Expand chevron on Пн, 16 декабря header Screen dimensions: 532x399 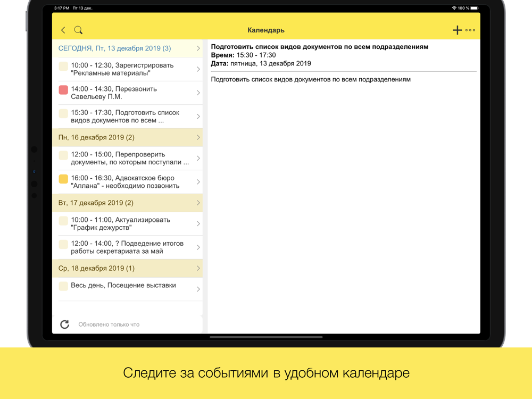pos(198,137)
